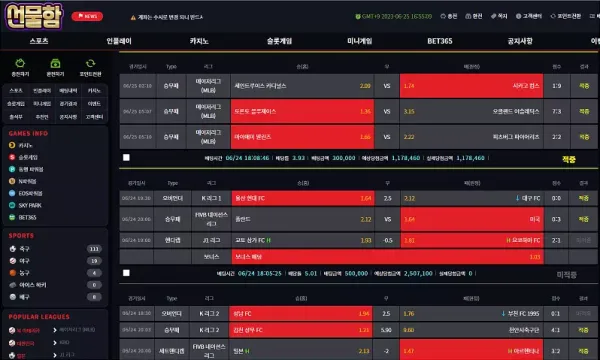Select the 배구 volleyball icon
Viewport: 600px width, 360px height.
pos(13,296)
